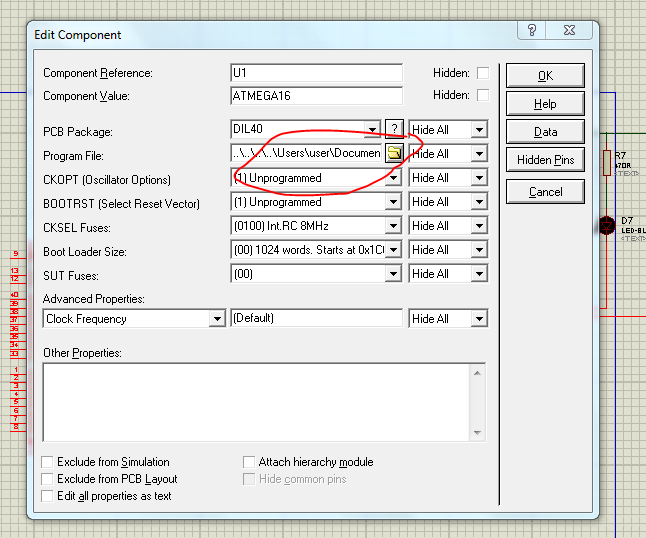The image size is (646, 538).
Task: Open Hidden Pins settings
Action: pyautogui.click(x=545, y=159)
